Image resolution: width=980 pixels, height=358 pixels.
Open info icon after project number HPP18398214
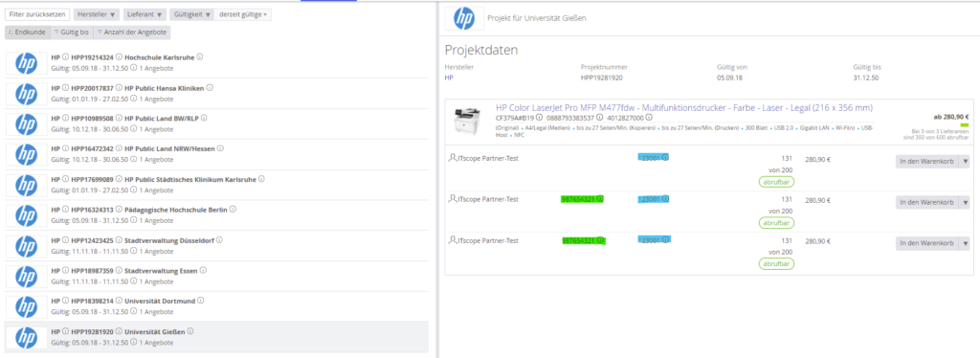[x=120, y=302]
